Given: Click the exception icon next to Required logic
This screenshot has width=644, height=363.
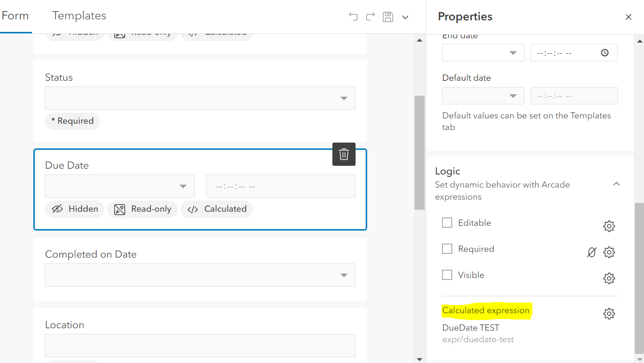Looking at the screenshot, I should [x=591, y=252].
